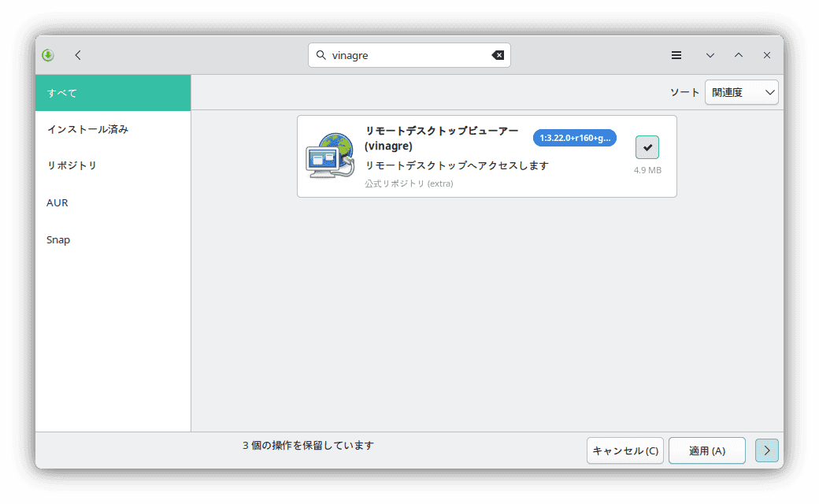
Task: Click the Remote Desktop Viewer app icon
Action: (330, 156)
